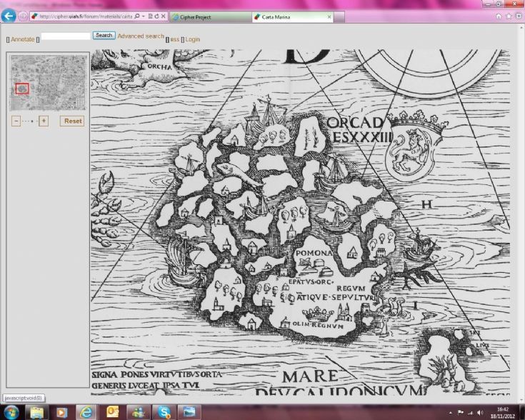Viewport: 525px width, 420px height.
Task: Open the Advanced search link
Action: tap(141, 36)
